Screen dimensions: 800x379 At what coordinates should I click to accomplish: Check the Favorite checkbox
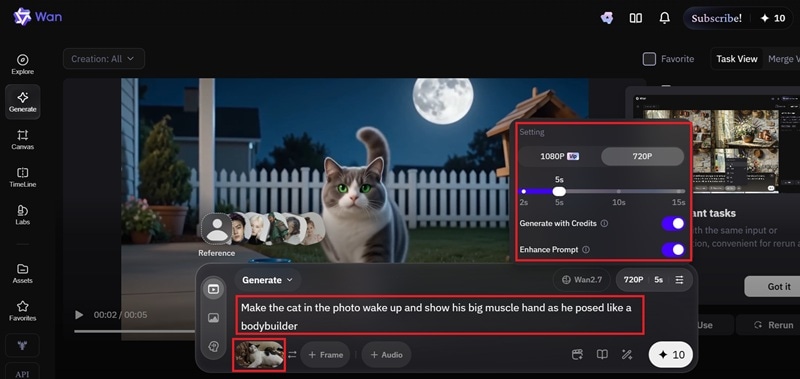[649, 59]
